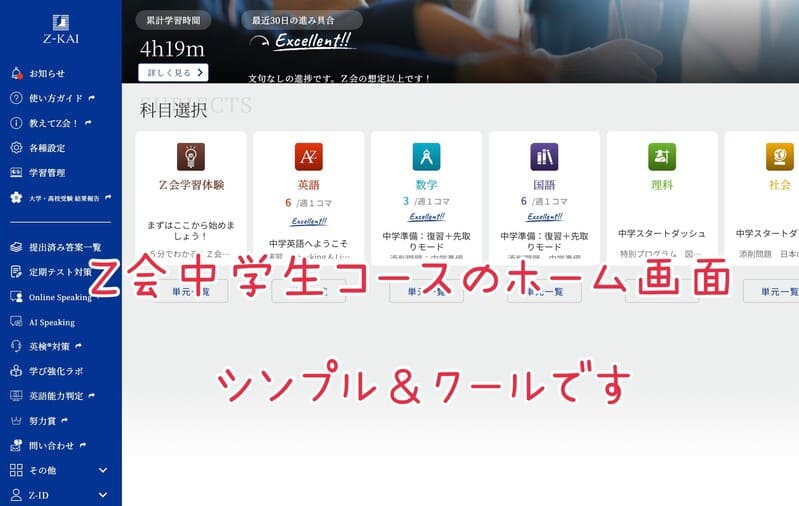Screen dimensions: 799x506
Task: Click the 4h19m study time value
Action: click(x=172, y=49)
